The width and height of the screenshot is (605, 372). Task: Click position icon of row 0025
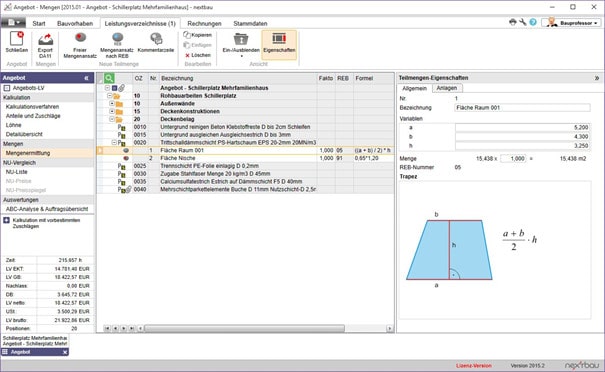click(x=122, y=166)
